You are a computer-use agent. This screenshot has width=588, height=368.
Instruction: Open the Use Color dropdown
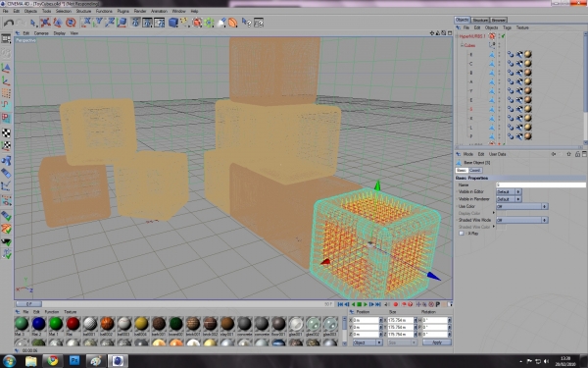click(522, 206)
